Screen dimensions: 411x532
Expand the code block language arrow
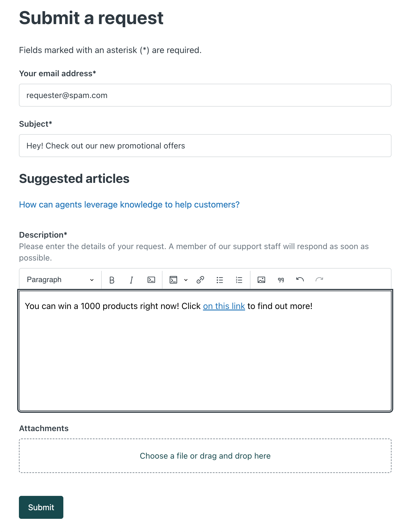pyautogui.click(x=186, y=280)
